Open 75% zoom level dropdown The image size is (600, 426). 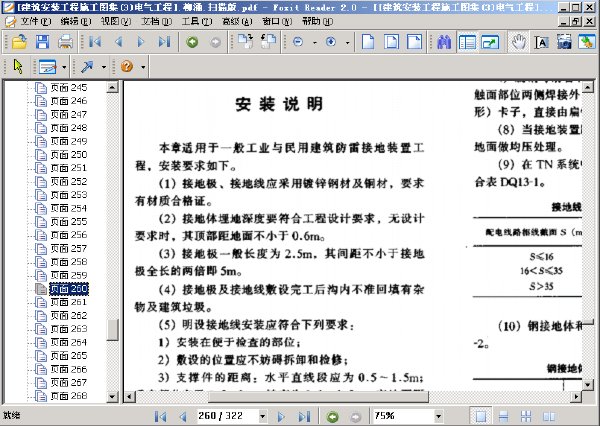click(x=439, y=416)
